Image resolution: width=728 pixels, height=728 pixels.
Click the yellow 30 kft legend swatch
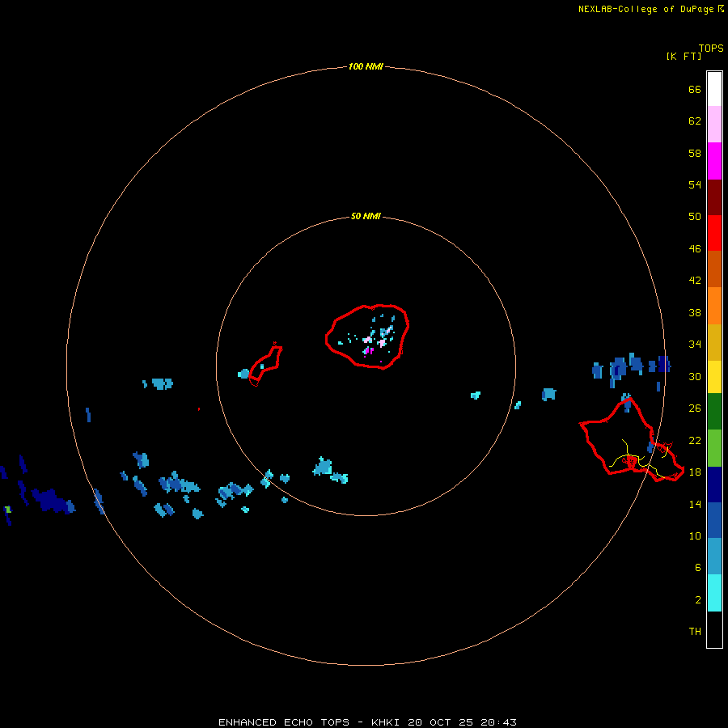(714, 377)
